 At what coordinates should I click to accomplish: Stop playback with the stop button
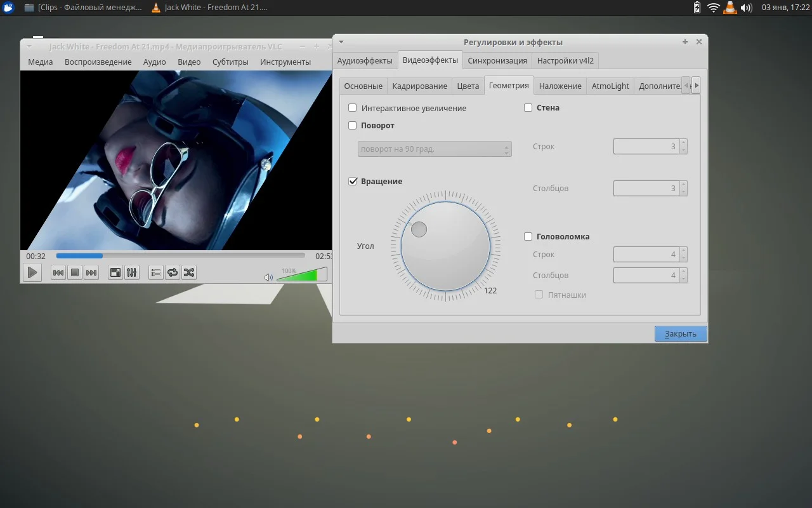75,272
